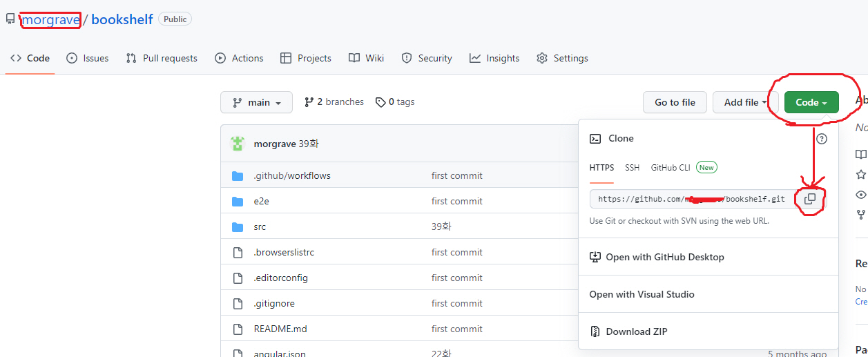Click the file icon beside angular.json
Screen dimensions: 868x357
pyautogui.click(x=238, y=354)
